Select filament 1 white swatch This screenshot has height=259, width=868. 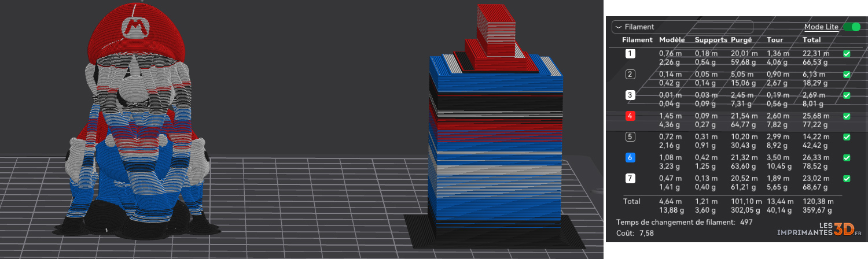coord(631,53)
